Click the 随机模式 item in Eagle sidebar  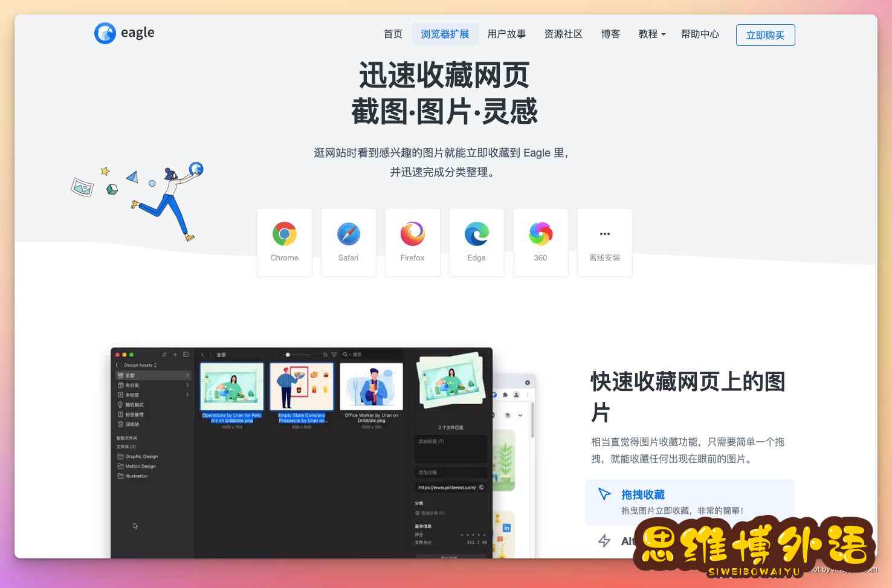click(153, 405)
